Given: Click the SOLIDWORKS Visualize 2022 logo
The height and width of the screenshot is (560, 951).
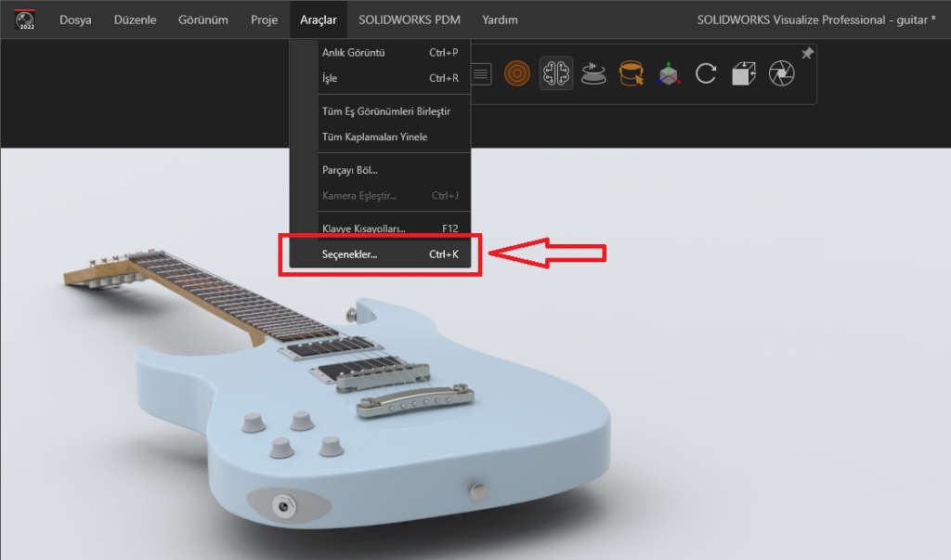Looking at the screenshot, I should (x=25, y=20).
